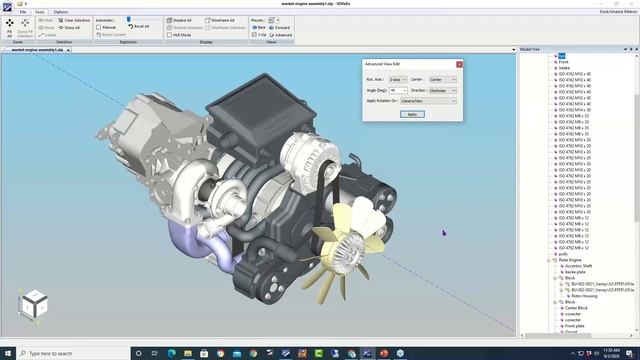Click Shaded Selection display option
The height and width of the screenshot is (360, 640).
184,27
